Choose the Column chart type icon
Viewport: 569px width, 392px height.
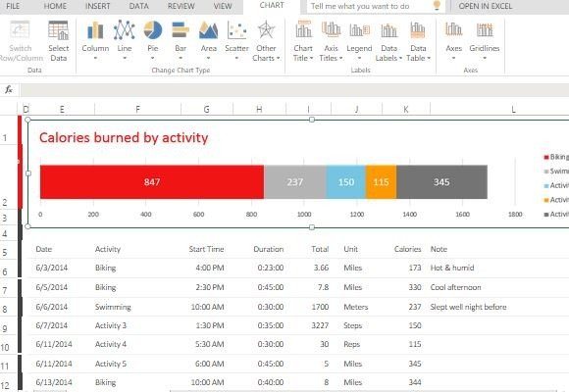tap(95, 30)
